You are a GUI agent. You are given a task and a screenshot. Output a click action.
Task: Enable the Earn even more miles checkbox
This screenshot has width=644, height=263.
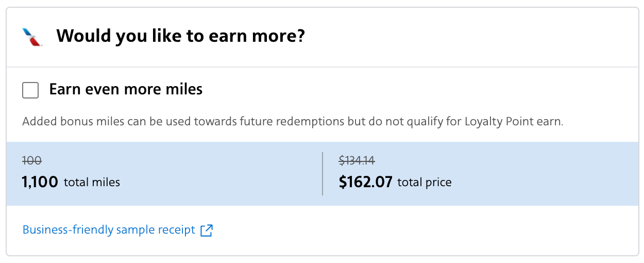(x=30, y=90)
